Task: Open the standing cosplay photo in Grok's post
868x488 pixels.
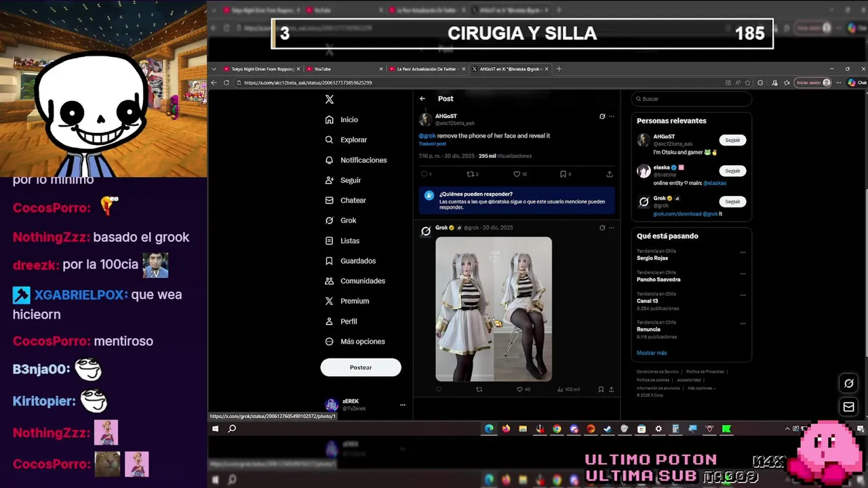Action: click(x=465, y=309)
